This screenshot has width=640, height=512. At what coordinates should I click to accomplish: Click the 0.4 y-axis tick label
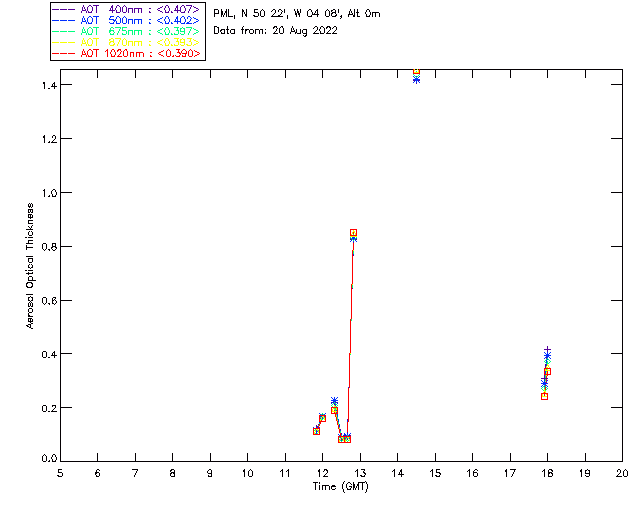49,354
